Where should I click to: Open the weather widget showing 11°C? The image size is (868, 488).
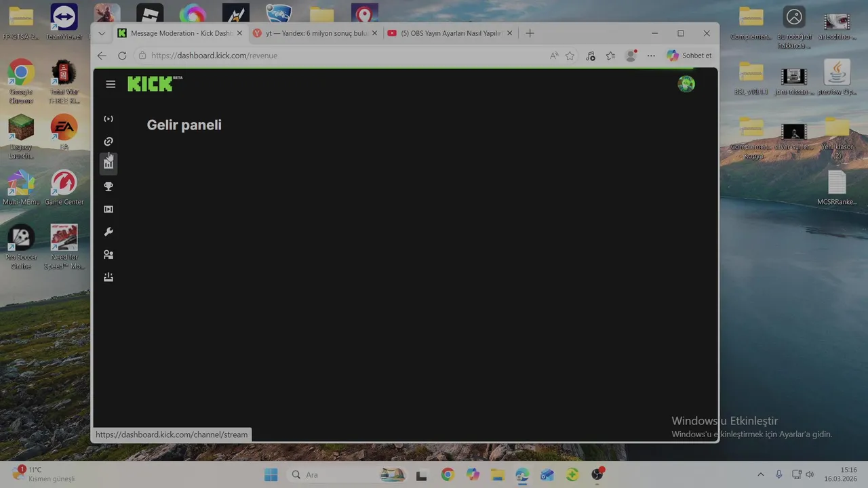[43, 474]
